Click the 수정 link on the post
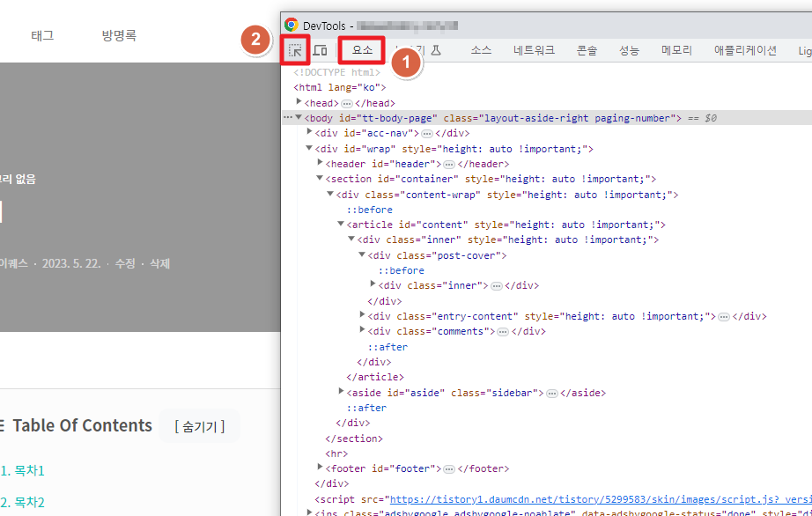The image size is (812, 516). [x=125, y=263]
